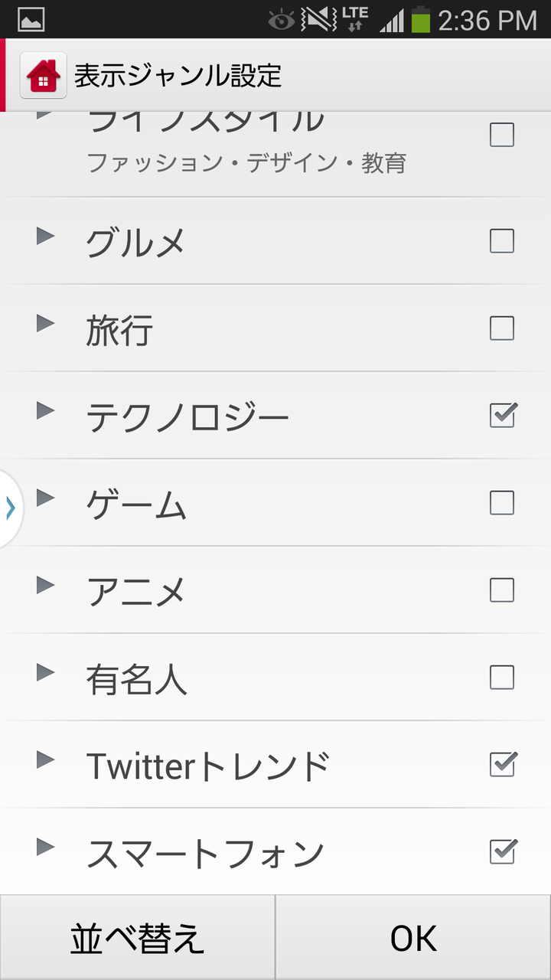Tap the picture notification icon in status bar
This screenshot has height=980, width=551.
coord(31,19)
